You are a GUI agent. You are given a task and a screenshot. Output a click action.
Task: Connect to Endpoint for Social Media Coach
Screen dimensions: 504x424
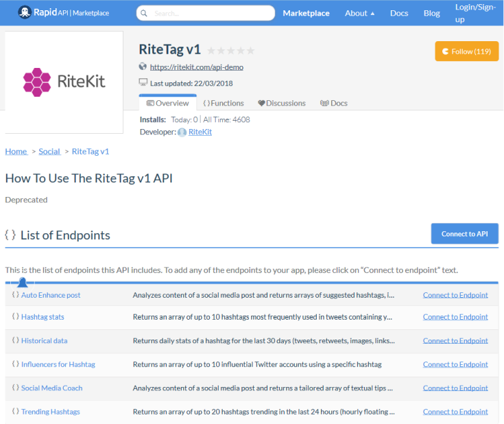455,388
